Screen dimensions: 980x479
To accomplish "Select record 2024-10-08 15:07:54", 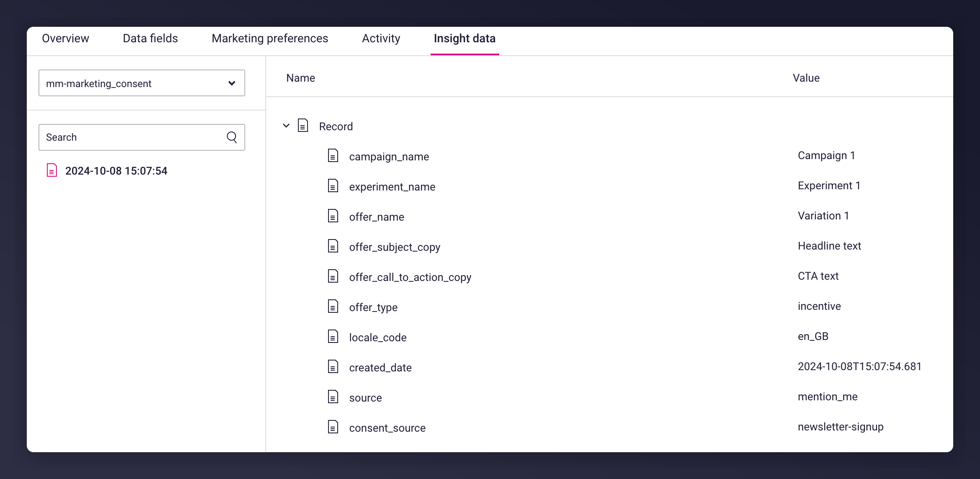I will coord(116,171).
